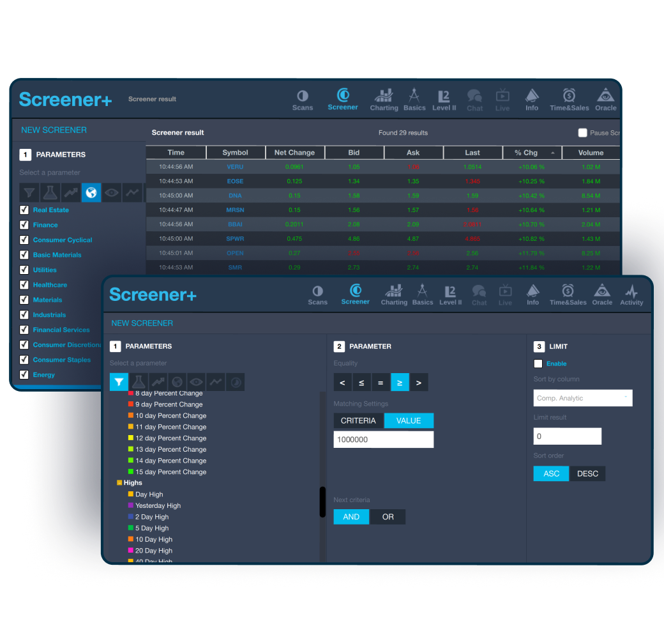
Task: Open Oracle eye icon in front toolbar
Action: 602,294
